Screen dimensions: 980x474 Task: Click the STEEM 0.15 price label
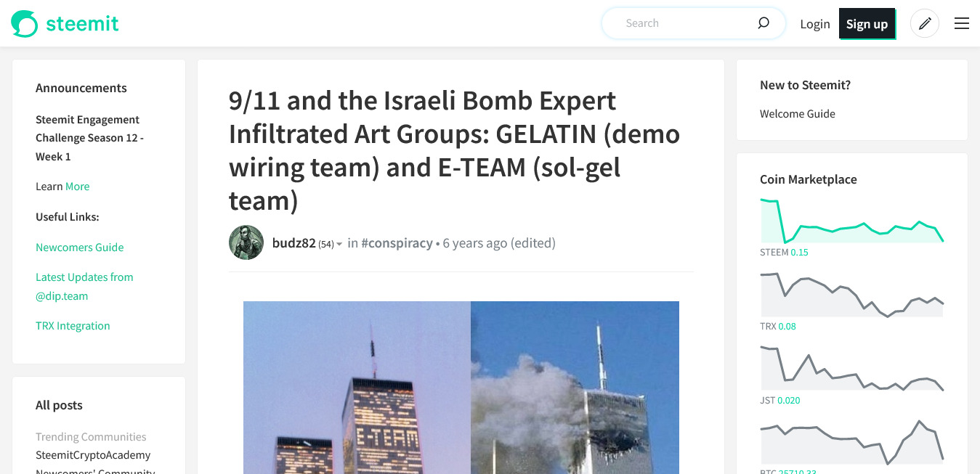tap(784, 253)
